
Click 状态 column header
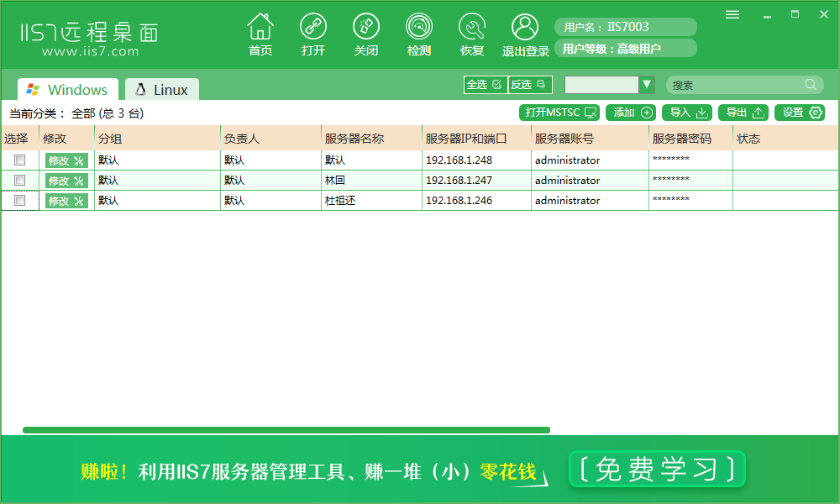[786, 139]
